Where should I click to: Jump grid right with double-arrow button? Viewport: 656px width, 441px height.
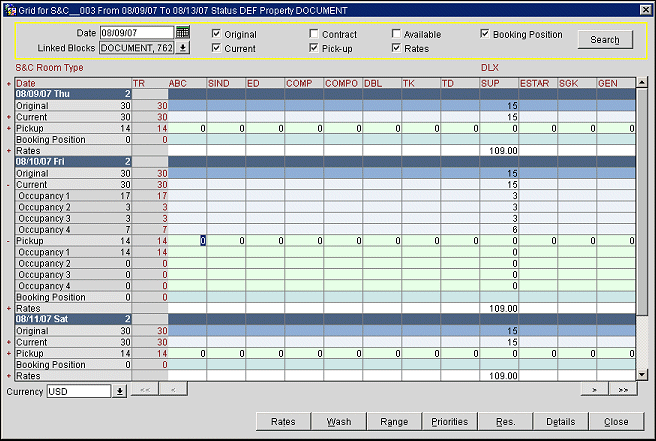[623, 388]
